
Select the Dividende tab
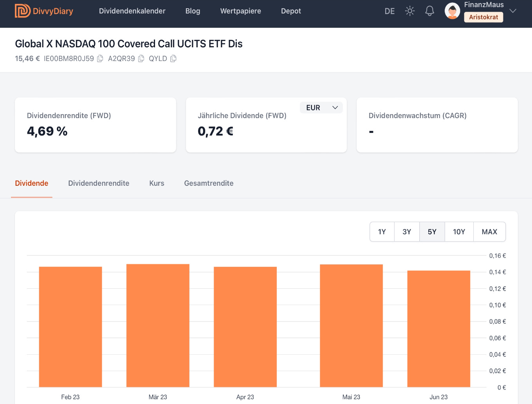click(x=32, y=183)
